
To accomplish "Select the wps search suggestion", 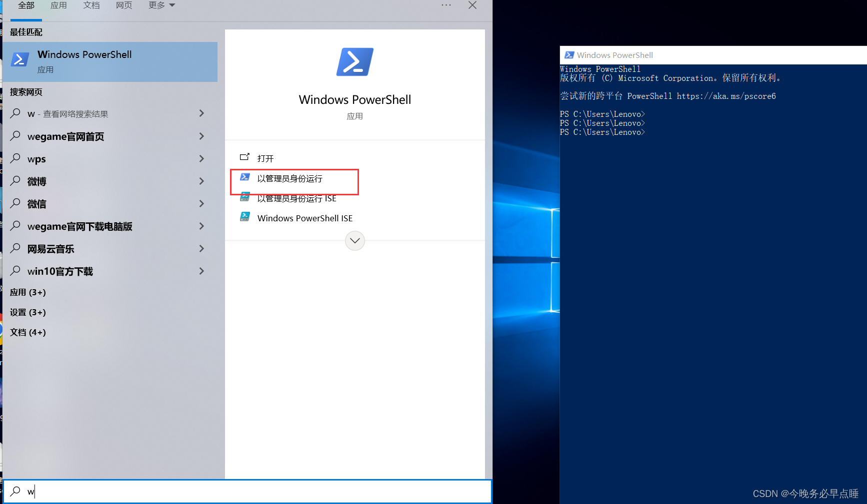I will coord(110,158).
